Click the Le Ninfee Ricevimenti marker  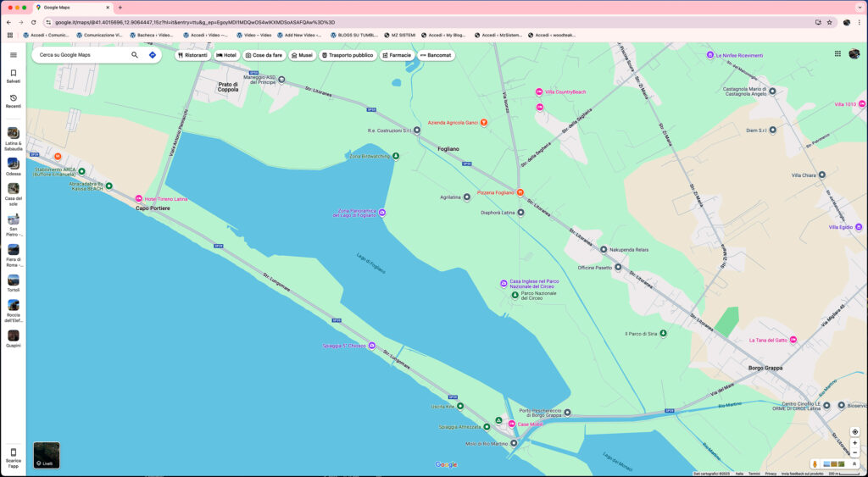[x=710, y=55]
